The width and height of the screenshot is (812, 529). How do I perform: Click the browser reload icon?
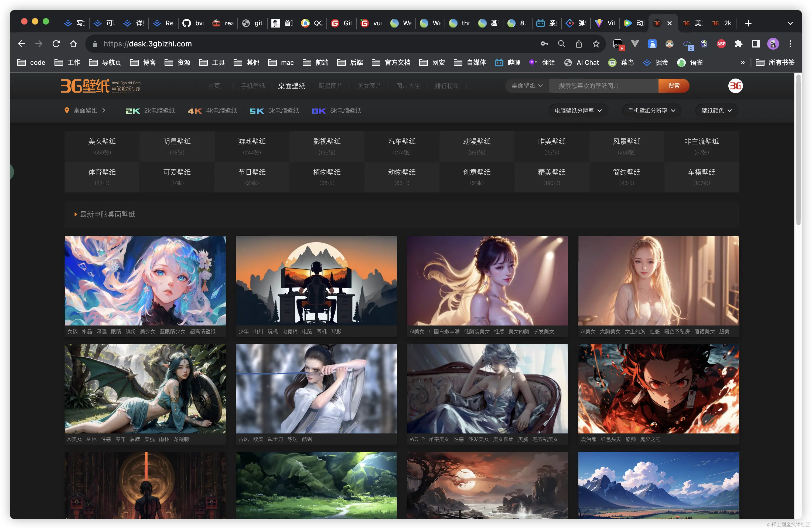pos(56,44)
